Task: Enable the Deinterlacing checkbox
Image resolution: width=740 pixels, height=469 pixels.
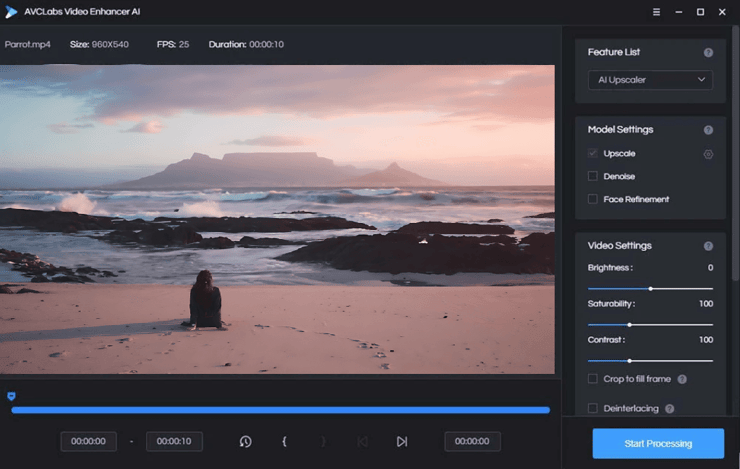Action: pos(592,408)
